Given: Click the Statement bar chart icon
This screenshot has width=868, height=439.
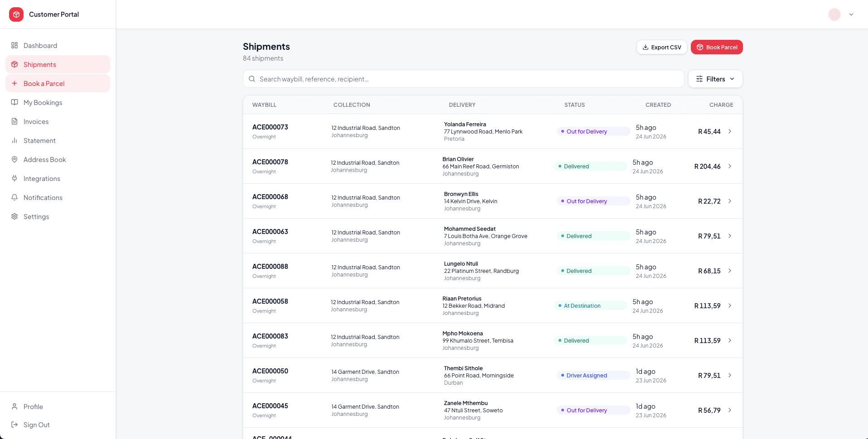Looking at the screenshot, I should 14,140.
